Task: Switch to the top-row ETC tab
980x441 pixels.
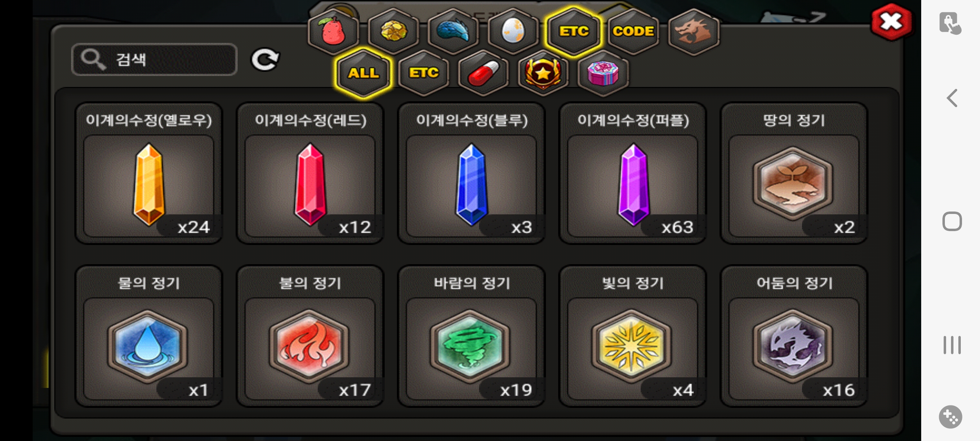Action: click(573, 31)
